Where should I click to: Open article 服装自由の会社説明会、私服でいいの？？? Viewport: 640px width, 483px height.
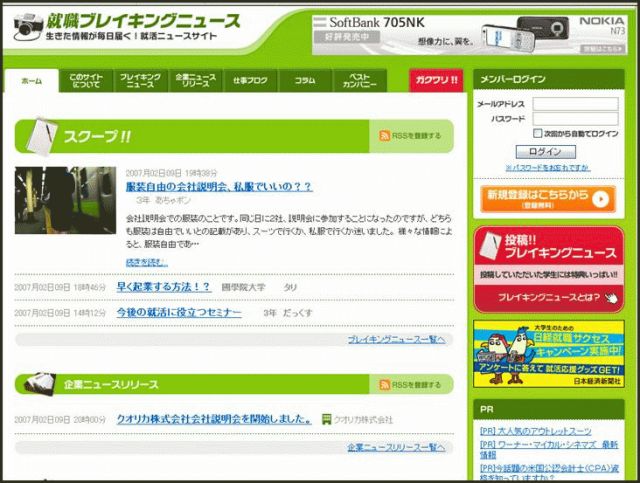click(x=219, y=187)
